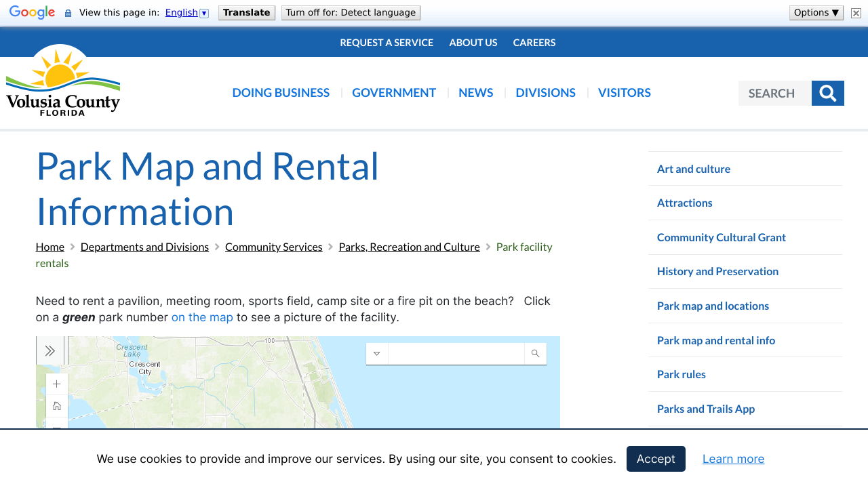Open Art and culture sidebar link
The width and height of the screenshot is (868, 488).
coord(694,169)
